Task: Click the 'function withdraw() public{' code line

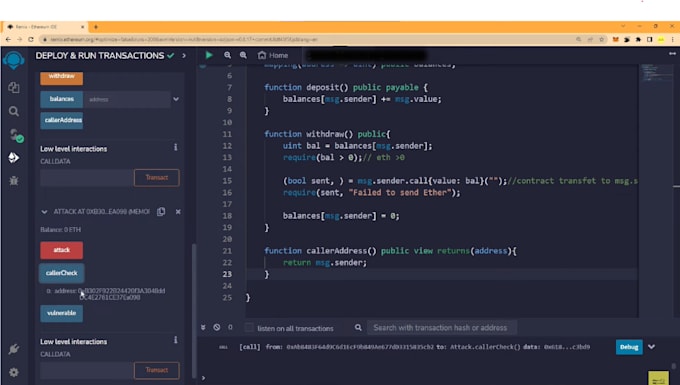Action: [x=327, y=134]
